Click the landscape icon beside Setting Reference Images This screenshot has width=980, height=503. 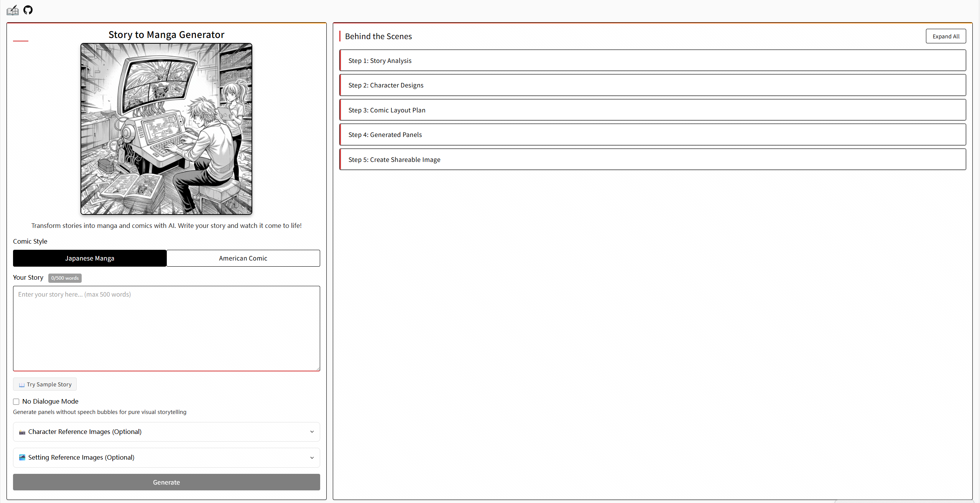22,457
